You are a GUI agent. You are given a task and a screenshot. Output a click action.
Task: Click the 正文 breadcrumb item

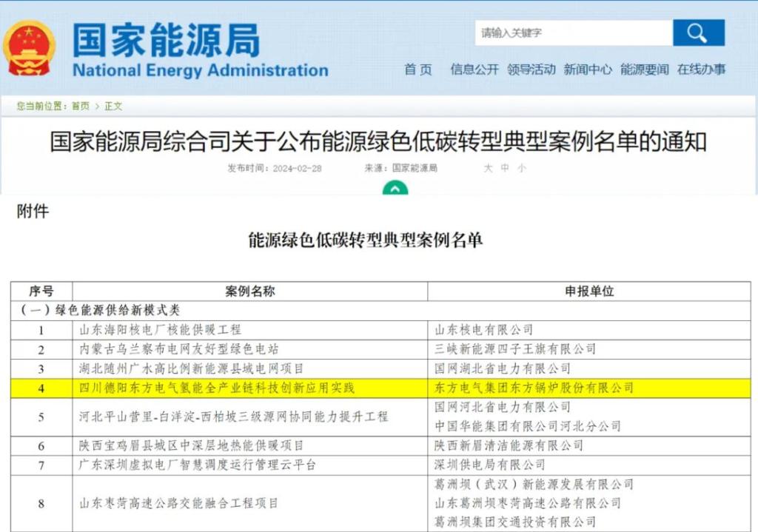[113, 107]
